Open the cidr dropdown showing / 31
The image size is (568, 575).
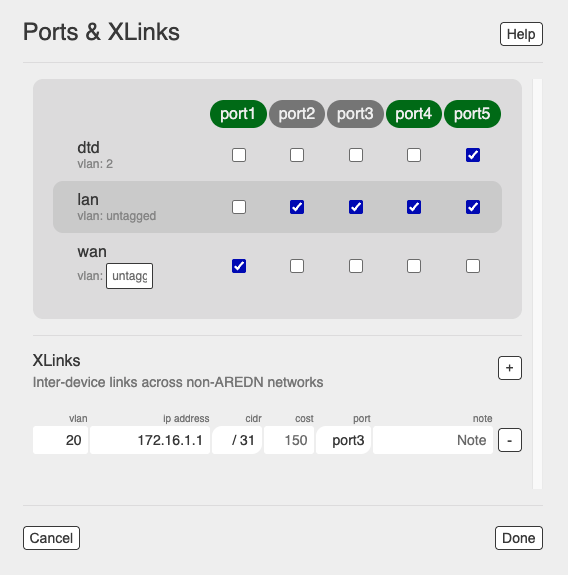pos(237,440)
